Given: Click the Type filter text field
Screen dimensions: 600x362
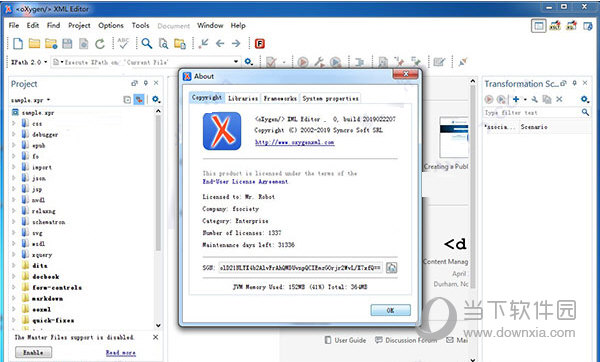Looking at the screenshot, I should point(532,113).
